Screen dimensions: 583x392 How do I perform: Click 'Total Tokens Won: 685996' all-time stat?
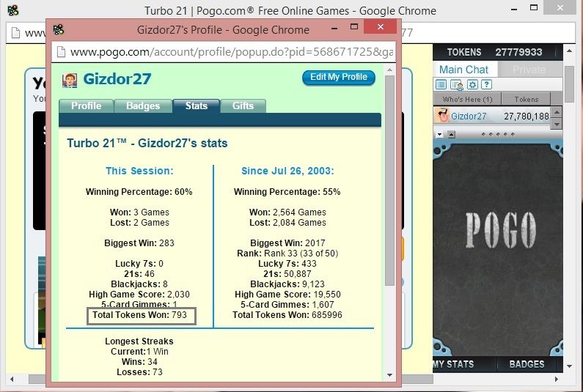[287, 315]
